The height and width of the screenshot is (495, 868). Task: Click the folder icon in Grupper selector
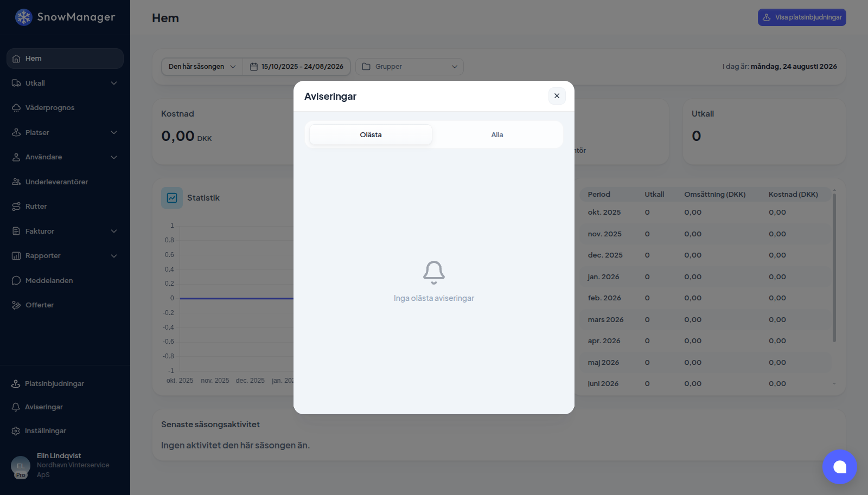click(x=366, y=67)
